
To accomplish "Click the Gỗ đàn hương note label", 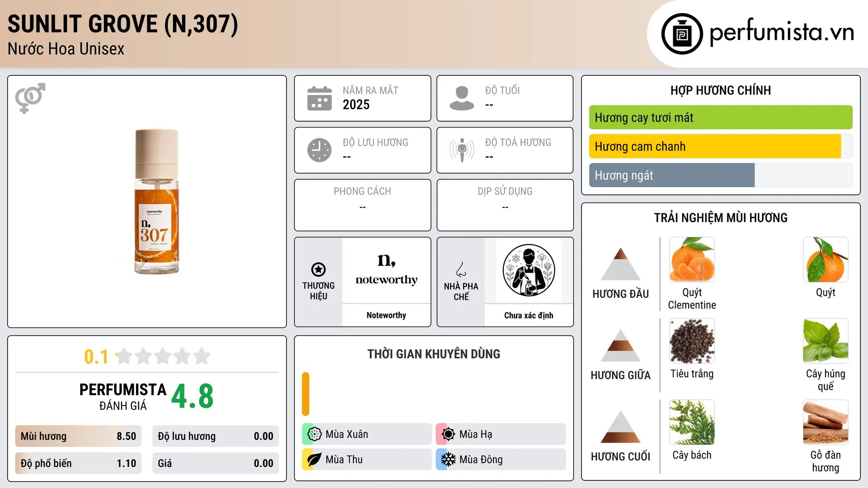I will (x=826, y=461).
